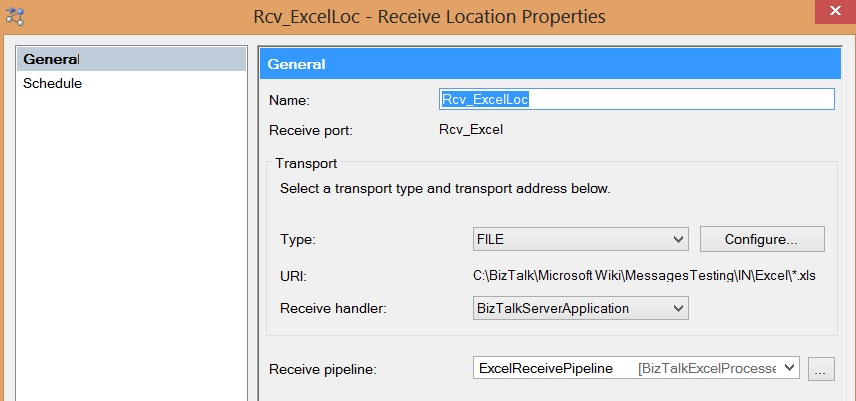Click the Transport group box label
856x401 pixels.
[306, 163]
